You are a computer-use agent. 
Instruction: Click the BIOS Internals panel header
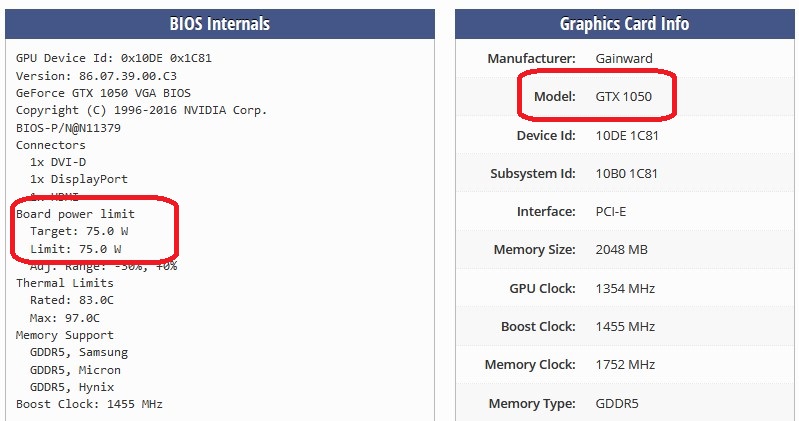220,24
